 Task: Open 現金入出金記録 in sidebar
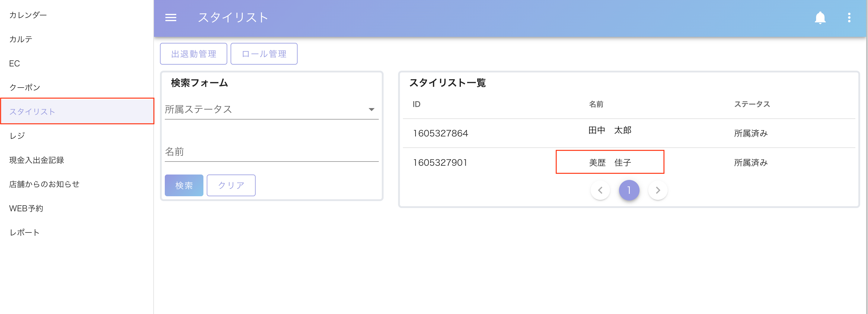pyautogui.click(x=77, y=160)
